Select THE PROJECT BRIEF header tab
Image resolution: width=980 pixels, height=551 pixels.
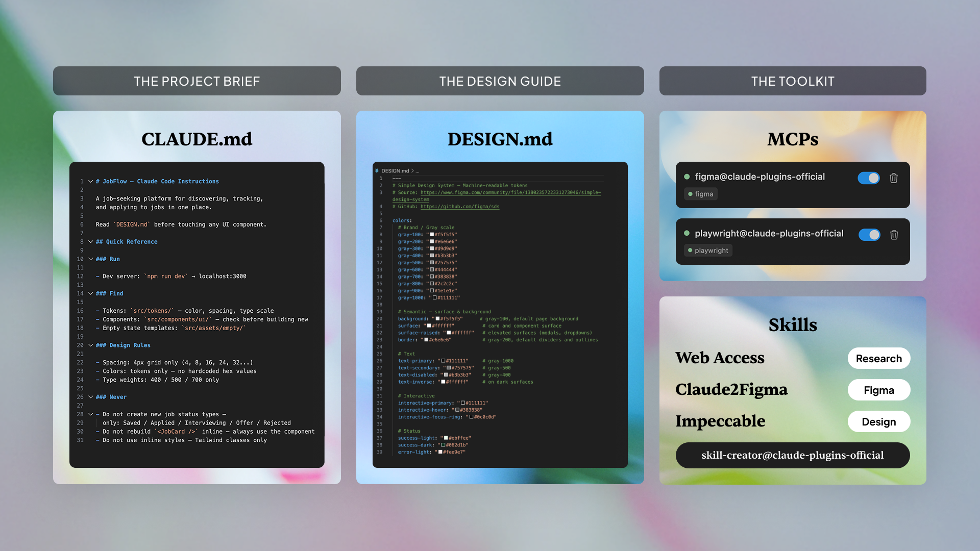point(197,81)
